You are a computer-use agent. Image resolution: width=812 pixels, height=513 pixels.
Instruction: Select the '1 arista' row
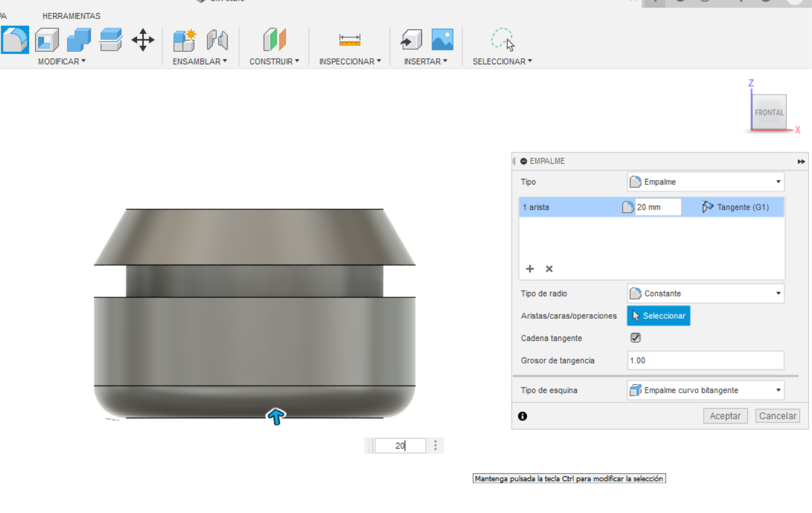[651, 207]
